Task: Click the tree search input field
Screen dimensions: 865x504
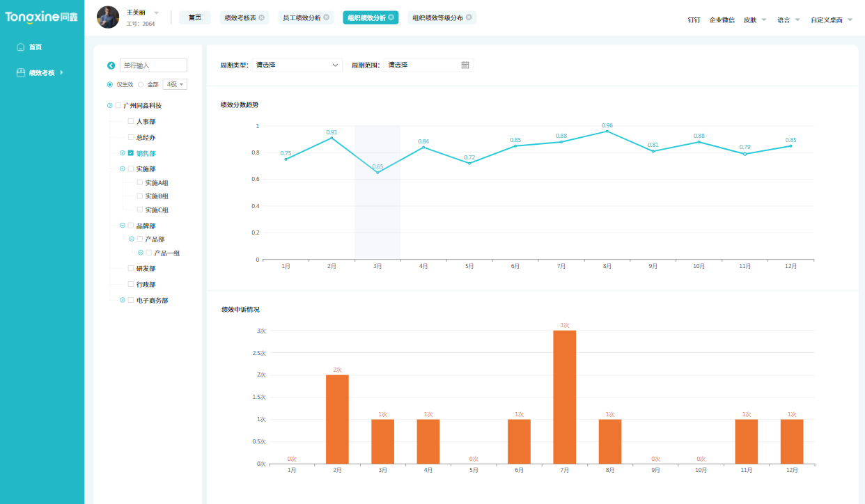Action: click(153, 65)
